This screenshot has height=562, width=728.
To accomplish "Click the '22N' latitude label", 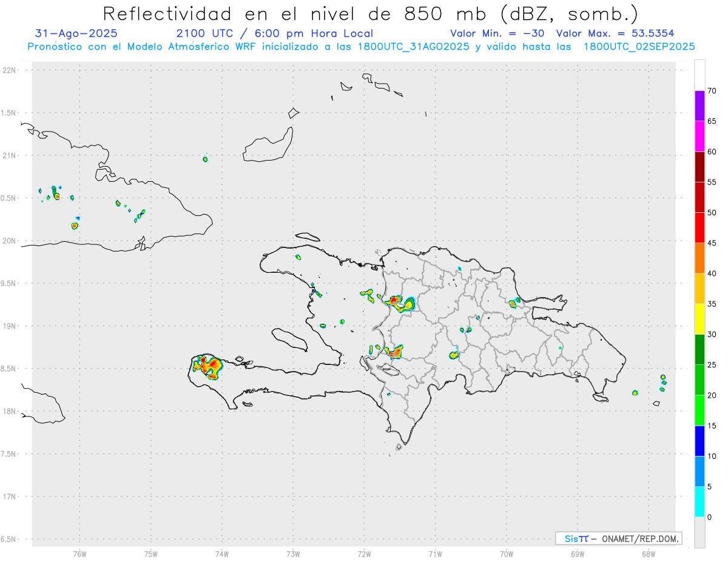I will [10, 70].
